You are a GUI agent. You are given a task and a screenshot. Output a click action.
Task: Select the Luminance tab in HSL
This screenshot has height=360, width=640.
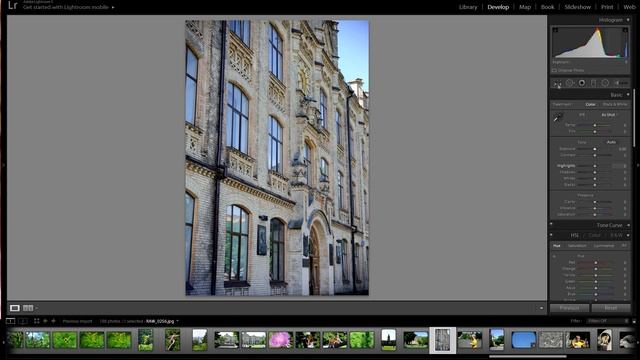(x=604, y=246)
